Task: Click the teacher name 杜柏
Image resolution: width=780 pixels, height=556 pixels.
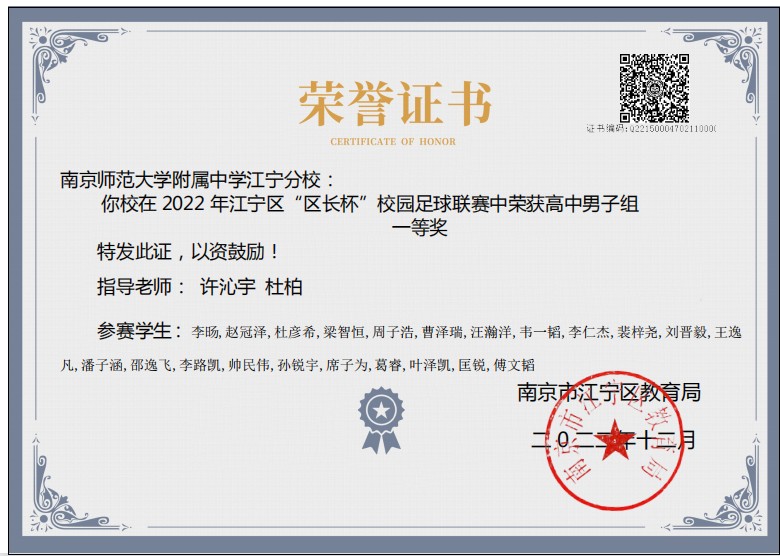Action: [x=284, y=287]
